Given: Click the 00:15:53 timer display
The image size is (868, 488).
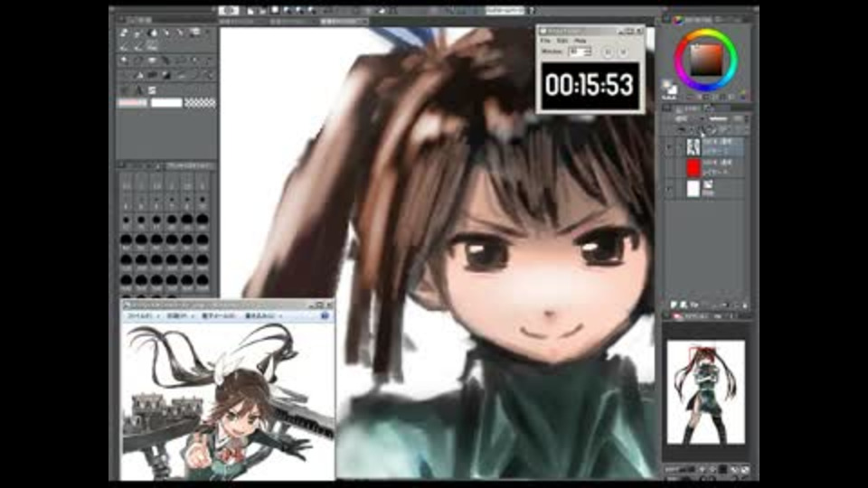Looking at the screenshot, I should [x=590, y=85].
